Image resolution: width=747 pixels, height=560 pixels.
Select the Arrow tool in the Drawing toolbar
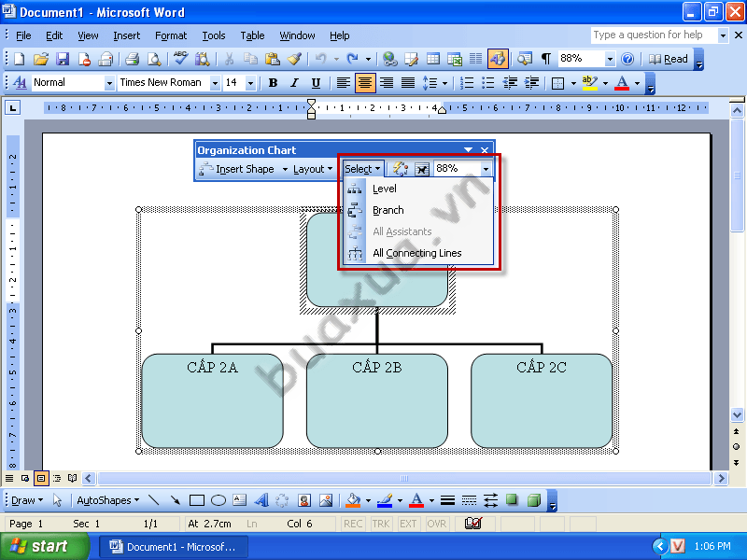pyautogui.click(x=176, y=500)
